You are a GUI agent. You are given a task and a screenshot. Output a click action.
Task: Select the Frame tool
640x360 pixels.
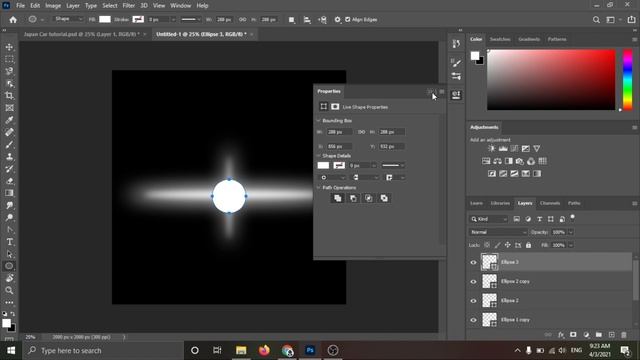(9, 108)
